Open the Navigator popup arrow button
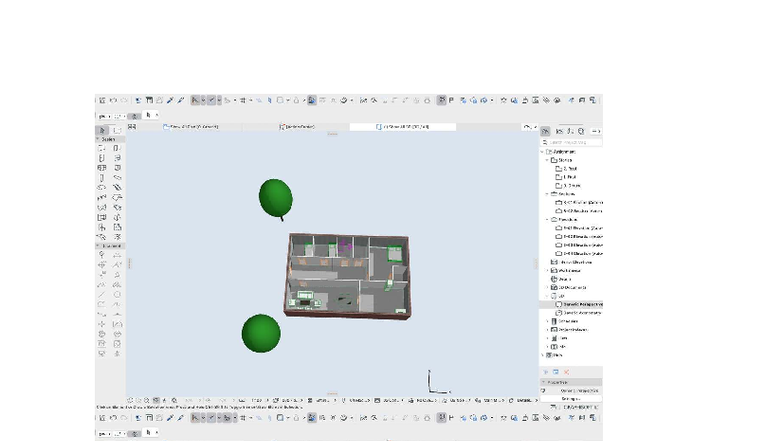 (x=596, y=131)
